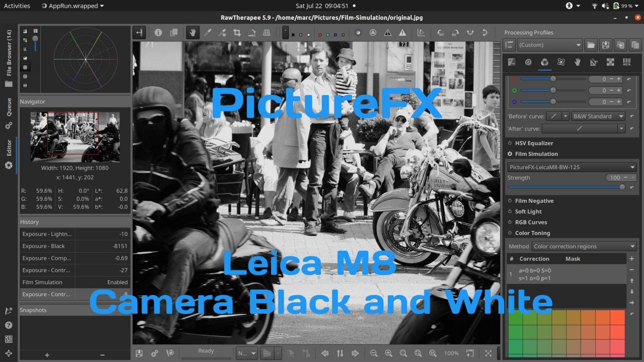Viewport: 644px width, 362px height.
Task: Enable the Soft Light module
Action: tap(510, 212)
